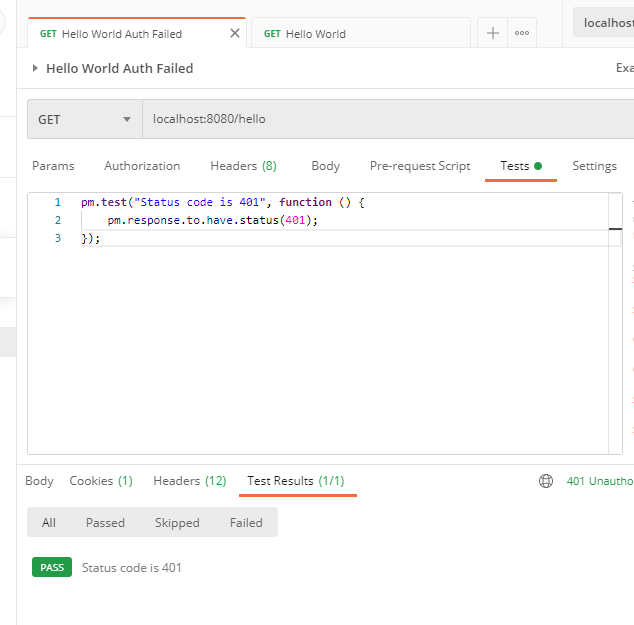Place cursor on script line 1 pm.test
Screen dimensions: 634x625
click(222, 202)
